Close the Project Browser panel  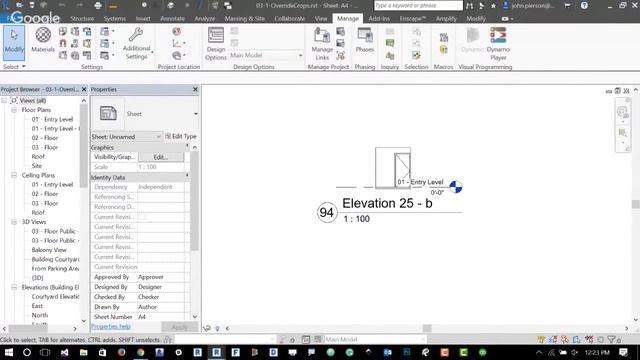click(x=84, y=89)
